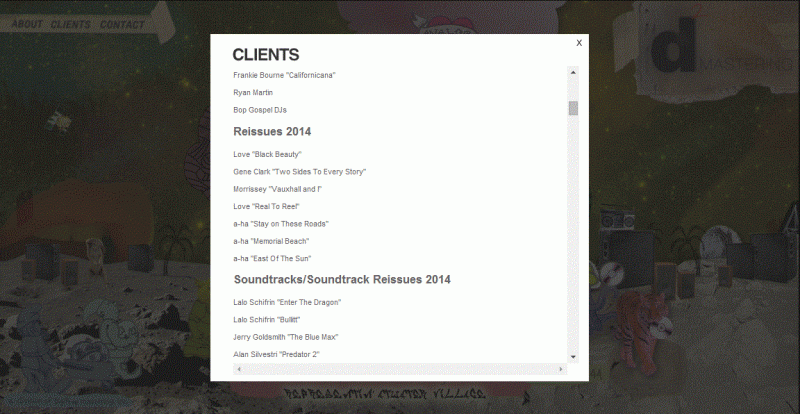This screenshot has width=800, height=414.
Task: Click the vertical scrollbar thumb
Action: click(573, 108)
